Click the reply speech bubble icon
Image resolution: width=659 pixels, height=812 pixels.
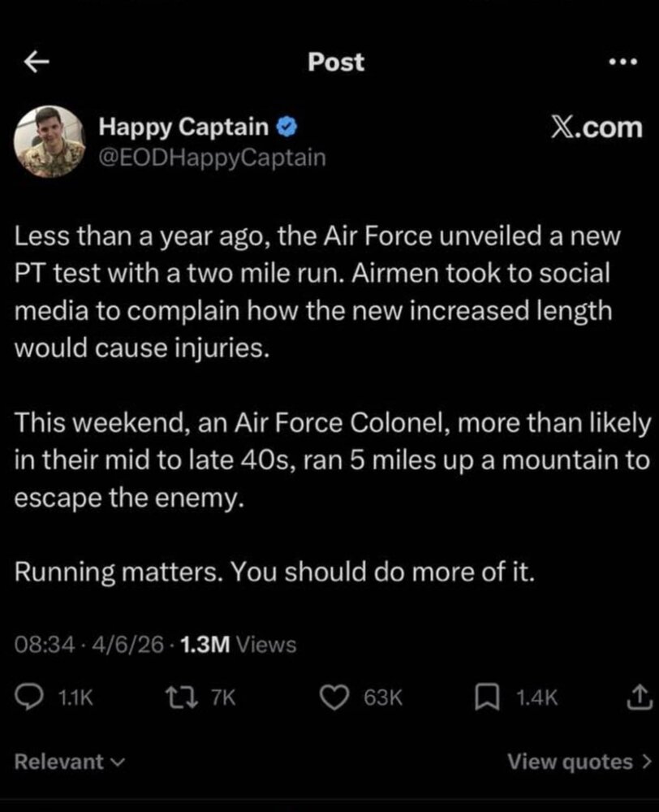32,696
